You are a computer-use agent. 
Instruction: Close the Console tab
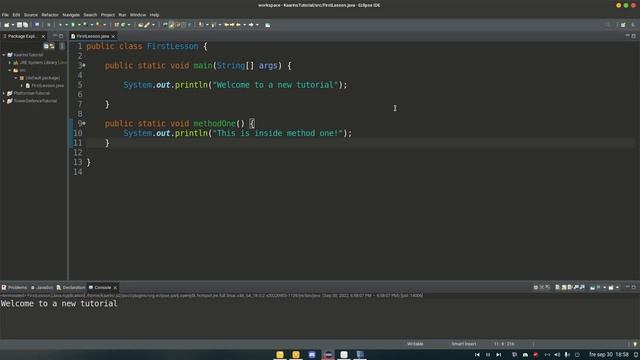tap(115, 288)
